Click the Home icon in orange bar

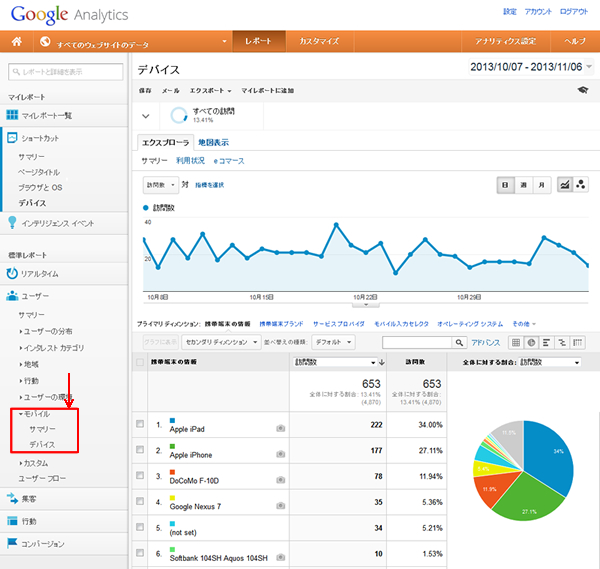tap(16, 41)
